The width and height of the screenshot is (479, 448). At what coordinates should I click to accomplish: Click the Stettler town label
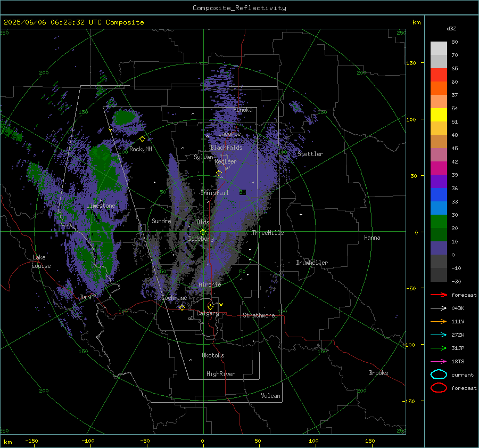(310, 154)
